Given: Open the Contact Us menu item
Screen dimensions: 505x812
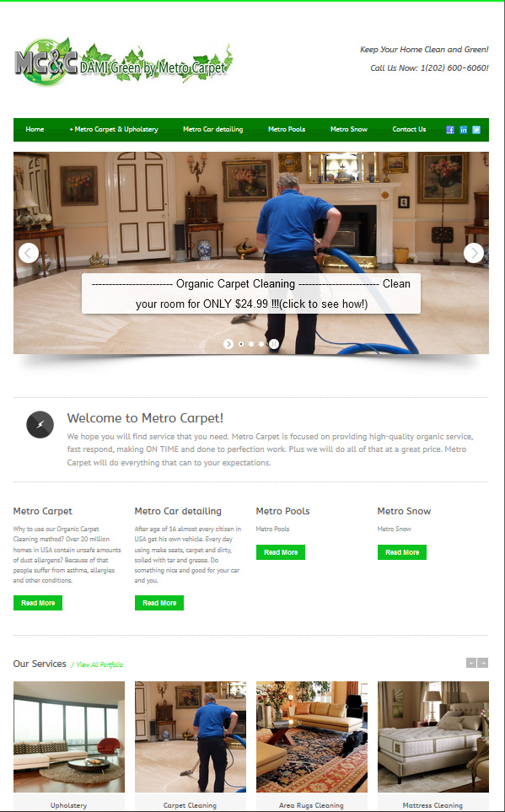Looking at the screenshot, I should (409, 130).
